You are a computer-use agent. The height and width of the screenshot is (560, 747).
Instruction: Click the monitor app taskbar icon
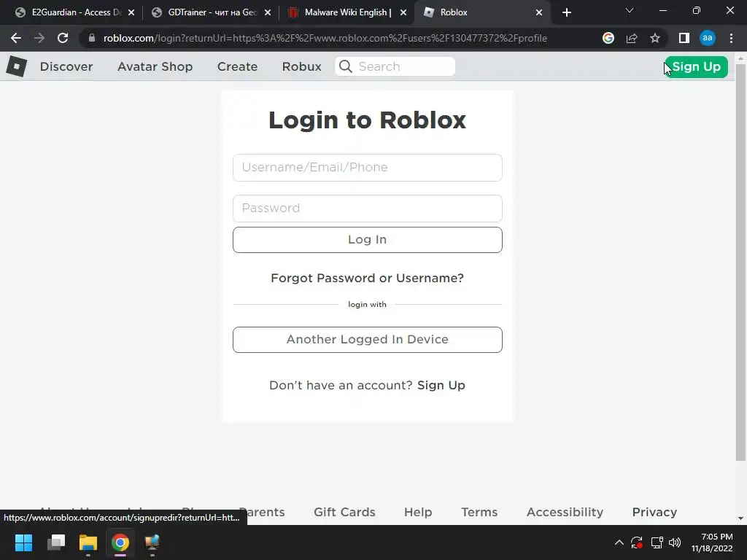coord(152,542)
